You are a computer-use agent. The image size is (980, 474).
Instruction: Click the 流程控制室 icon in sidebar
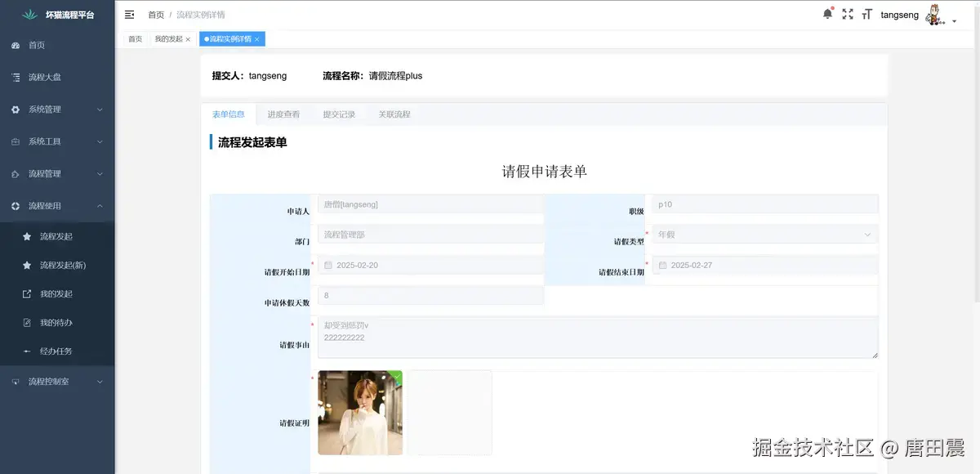tap(16, 382)
